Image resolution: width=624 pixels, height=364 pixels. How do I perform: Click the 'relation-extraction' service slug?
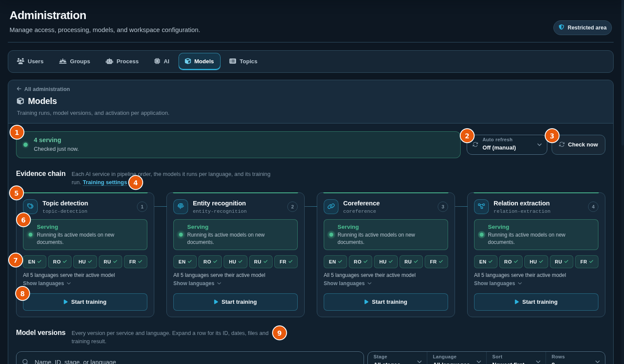(x=522, y=211)
